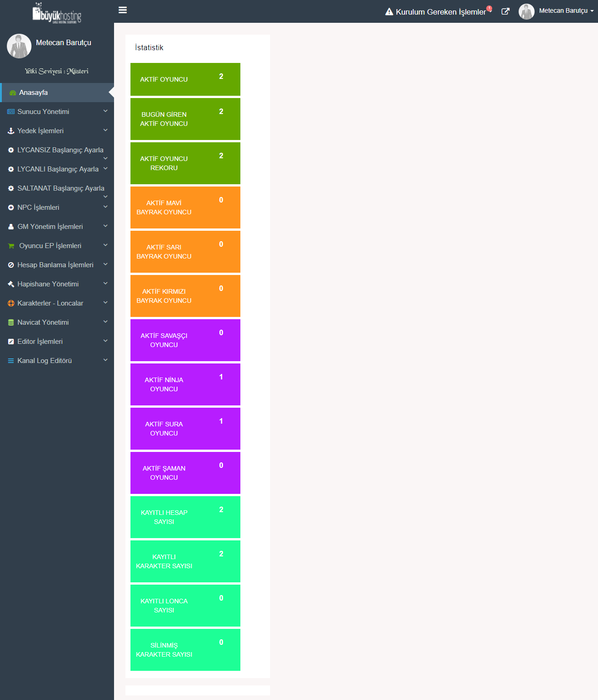Open Editor İşlemleri menu item
The width and height of the screenshot is (598, 700).
[x=40, y=342]
